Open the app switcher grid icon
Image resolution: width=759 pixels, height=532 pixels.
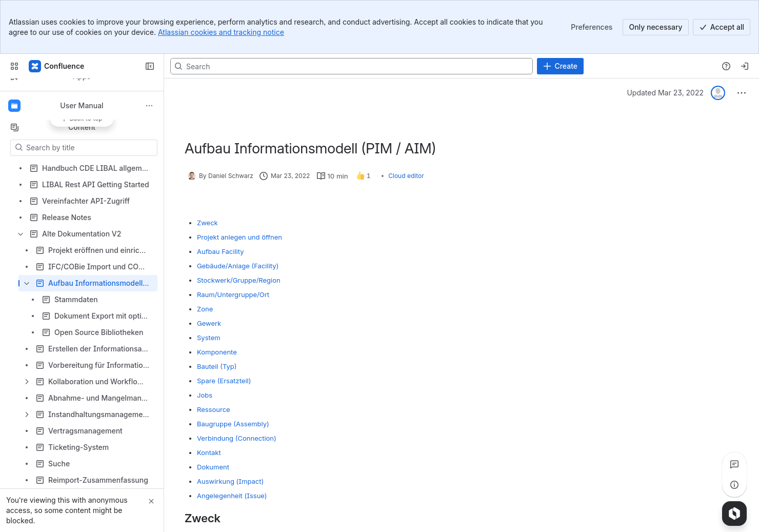(14, 66)
